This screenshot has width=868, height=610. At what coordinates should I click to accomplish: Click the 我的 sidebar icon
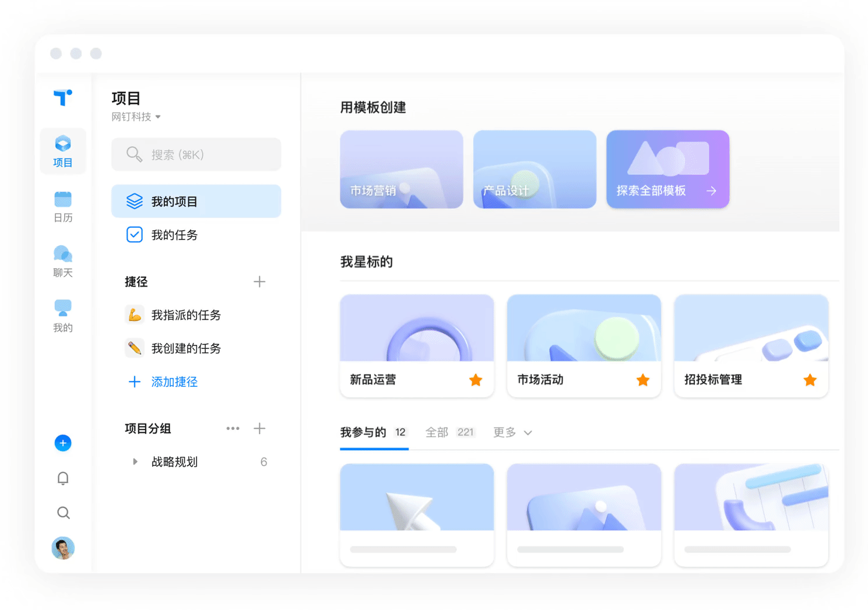tap(62, 316)
